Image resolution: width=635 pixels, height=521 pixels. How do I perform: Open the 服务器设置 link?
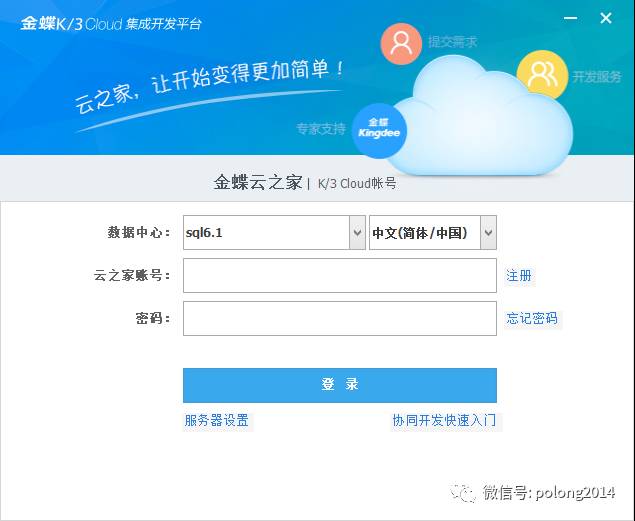click(x=217, y=420)
